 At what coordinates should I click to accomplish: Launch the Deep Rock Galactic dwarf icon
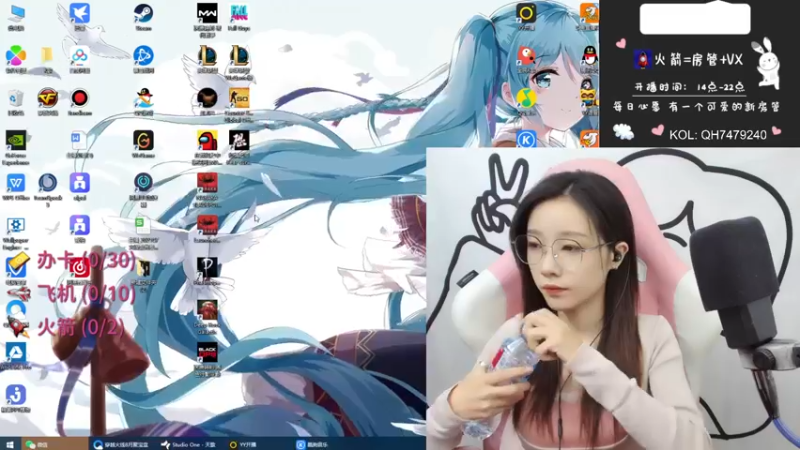(x=207, y=310)
